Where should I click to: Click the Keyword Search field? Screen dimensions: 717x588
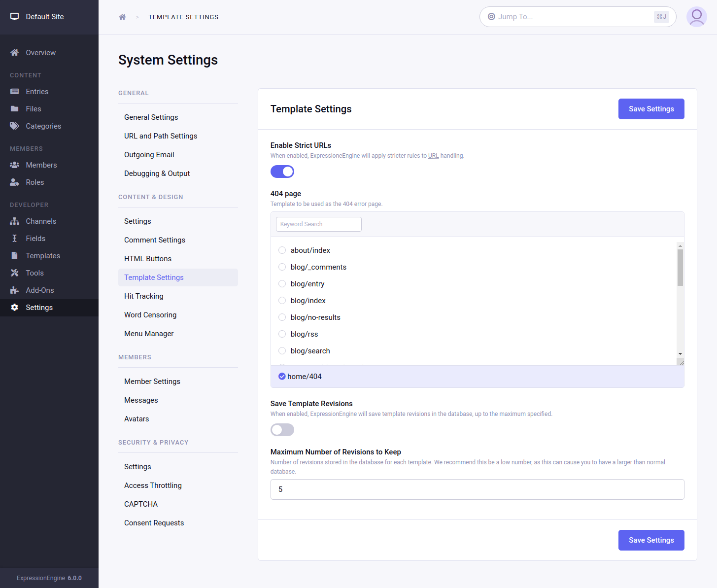click(x=319, y=224)
